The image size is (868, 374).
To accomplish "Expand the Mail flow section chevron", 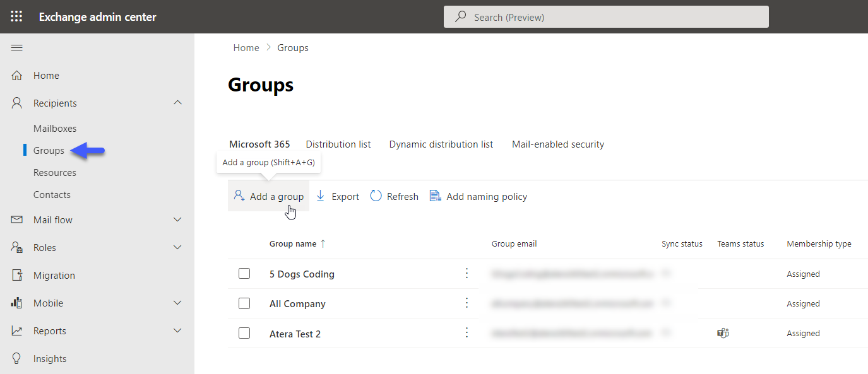I will [177, 219].
